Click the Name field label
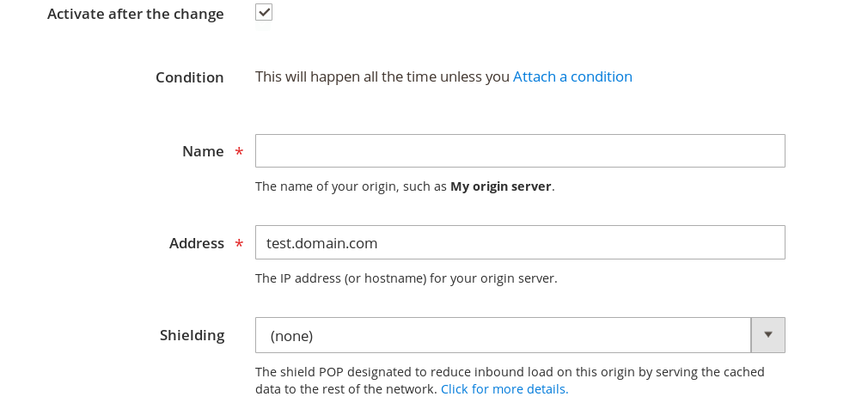The image size is (868, 415). point(203,151)
